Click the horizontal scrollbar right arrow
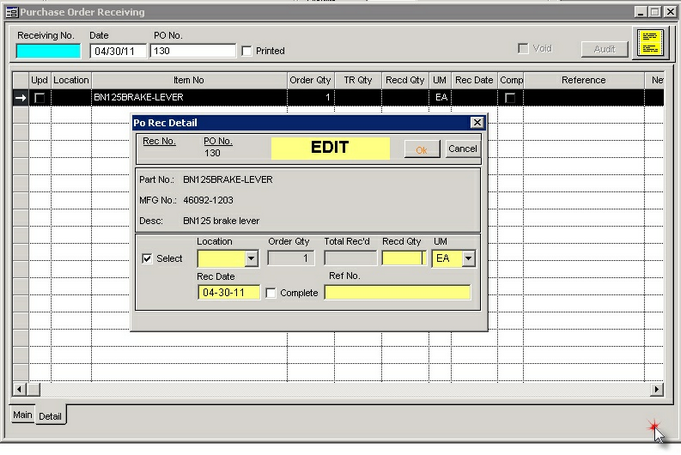Viewport: 681px width, 455px height. click(x=657, y=389)
